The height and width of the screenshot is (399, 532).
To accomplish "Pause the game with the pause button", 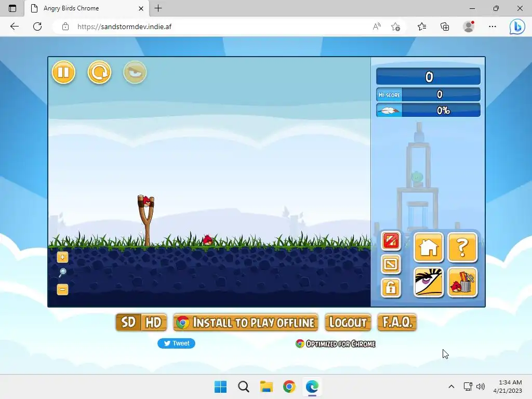I will tap(63, 72).
